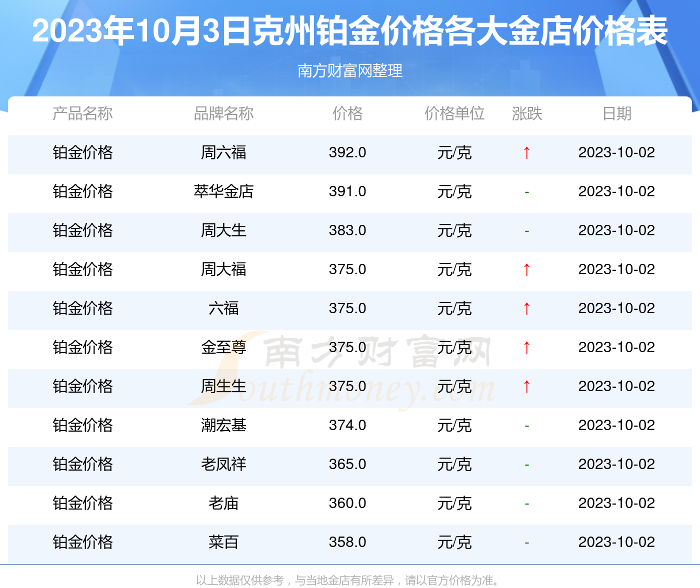Viewport: 700px width, 588px height.
Task: Select the brand name 菜百
Action: pyautogui.click(x=223, y=543)
